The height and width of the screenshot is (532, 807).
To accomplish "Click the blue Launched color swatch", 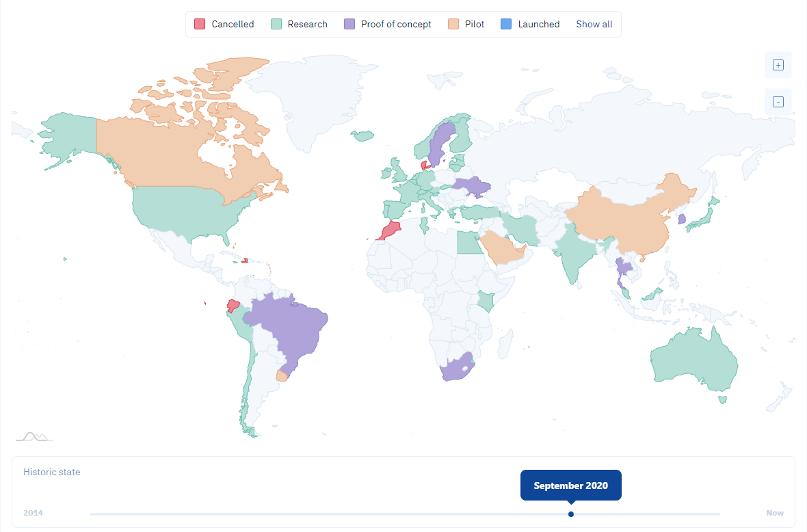I will click(506, 24).
